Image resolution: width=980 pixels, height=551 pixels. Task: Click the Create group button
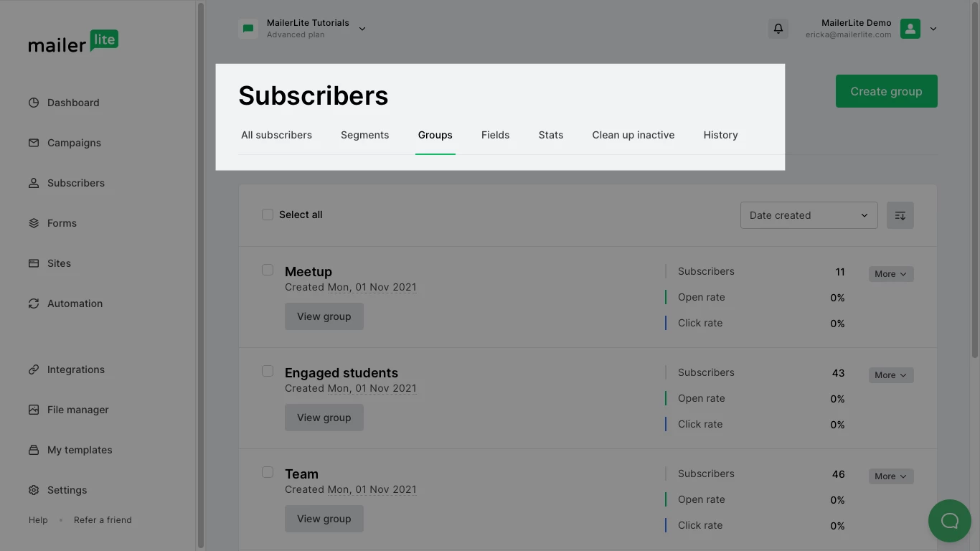pos(886,91)
